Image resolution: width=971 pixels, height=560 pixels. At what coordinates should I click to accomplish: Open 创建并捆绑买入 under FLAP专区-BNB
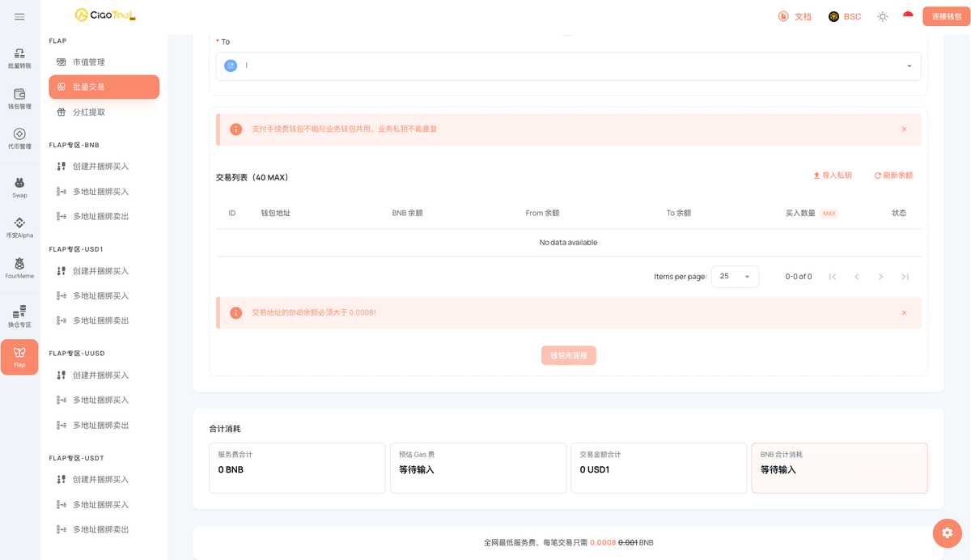[x=104, y=167]
